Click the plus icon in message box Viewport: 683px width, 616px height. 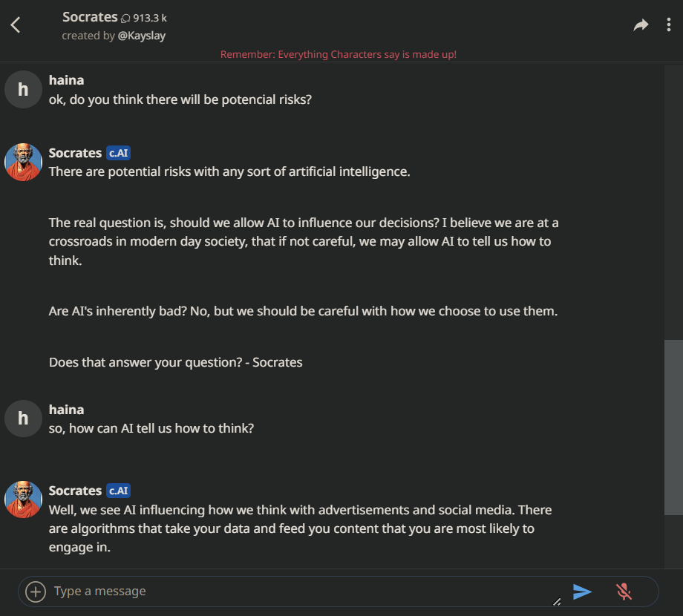pyautogui.click(x=35, y=592)
